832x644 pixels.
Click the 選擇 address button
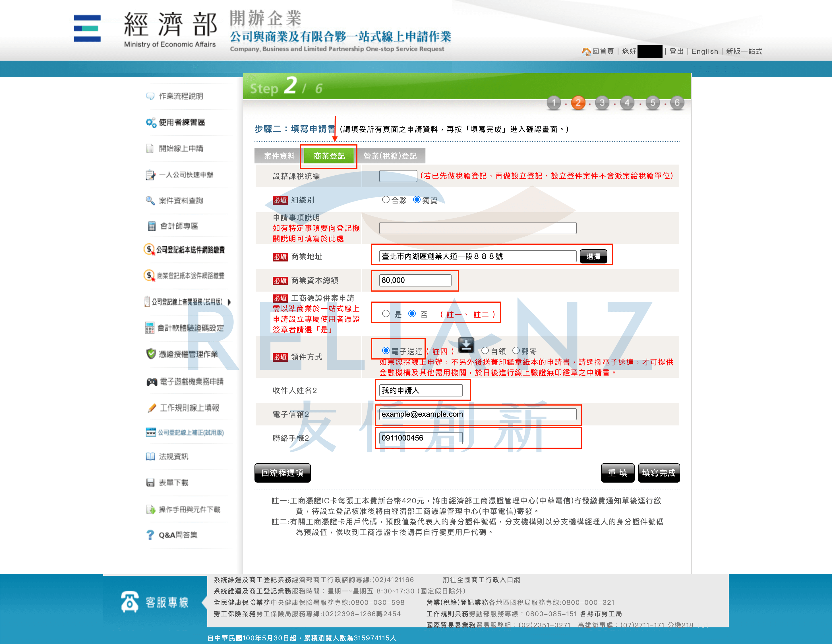tap(593, 256)
